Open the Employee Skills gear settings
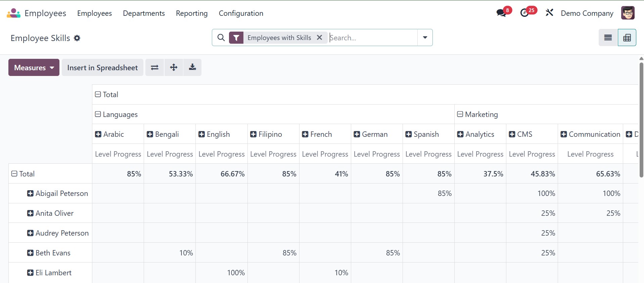Screen dimensions: 644x283 77,38
